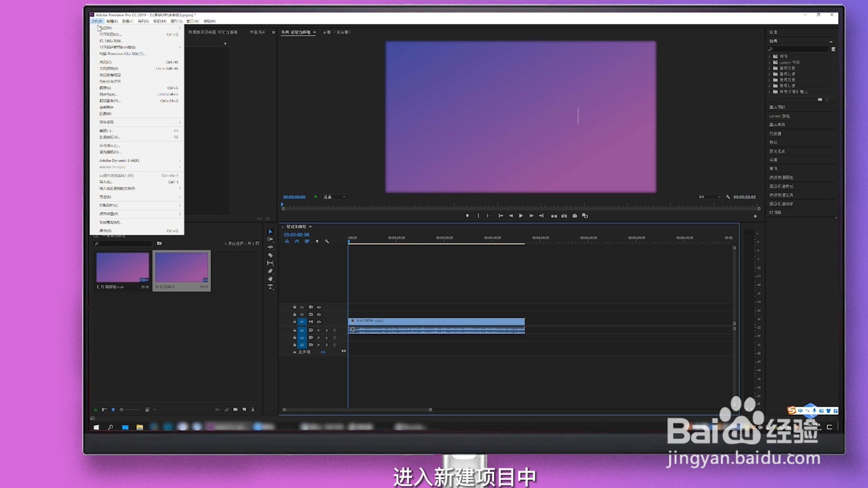Click the timeline horizontal zoom bar right handle
This screenshot has width=868, height=488.
(431, 410)
